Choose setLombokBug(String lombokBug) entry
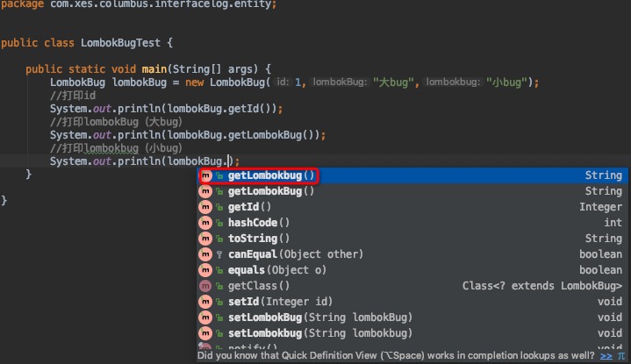Image resolution: width=631 pixels, height=364 pixels. click(x=412, y=318)
